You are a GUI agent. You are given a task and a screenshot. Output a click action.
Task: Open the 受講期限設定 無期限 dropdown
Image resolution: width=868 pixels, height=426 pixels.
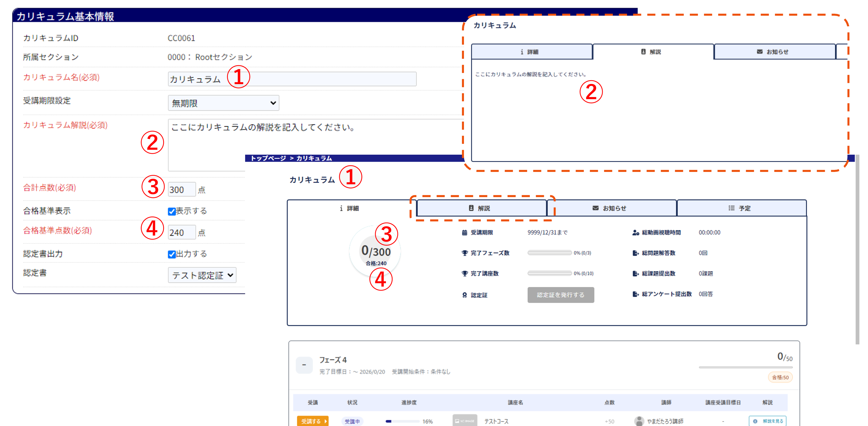[223, 103]
